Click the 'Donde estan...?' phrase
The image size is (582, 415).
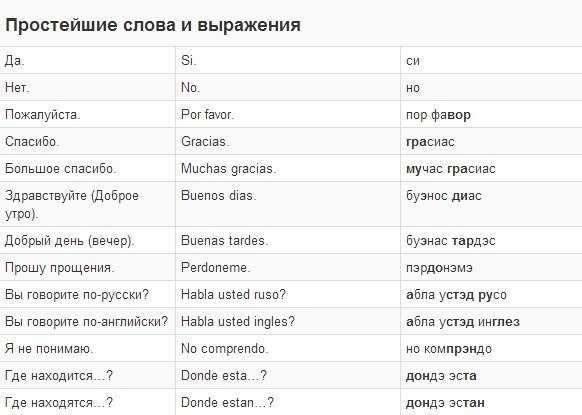point(227,402)
